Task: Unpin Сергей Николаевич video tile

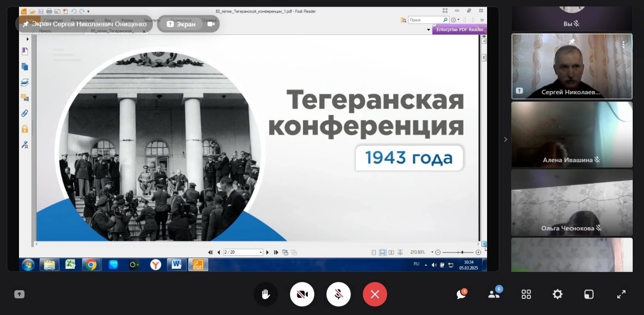Action: (x=572, y=42)
